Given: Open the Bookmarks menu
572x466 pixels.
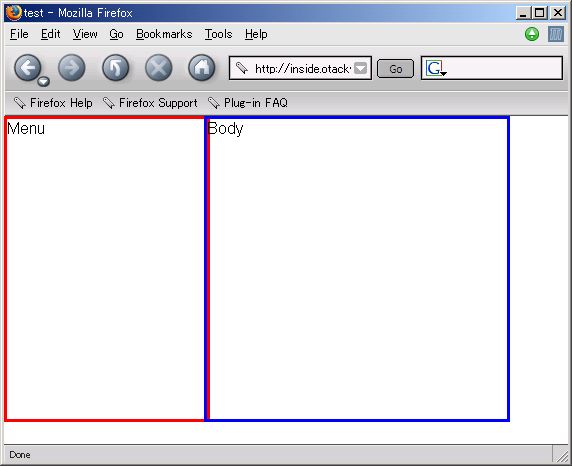Looking at the screenshot, I should point(164,34).
